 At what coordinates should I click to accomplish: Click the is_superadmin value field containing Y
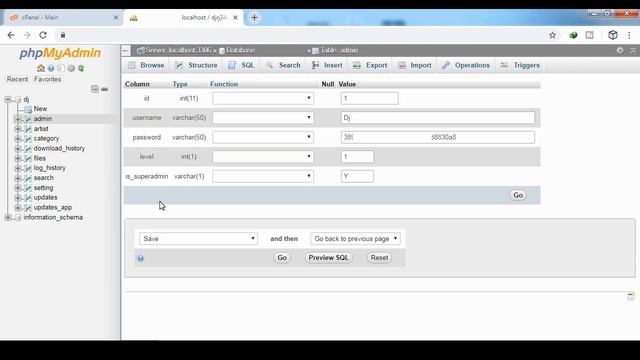click(357, 176)
